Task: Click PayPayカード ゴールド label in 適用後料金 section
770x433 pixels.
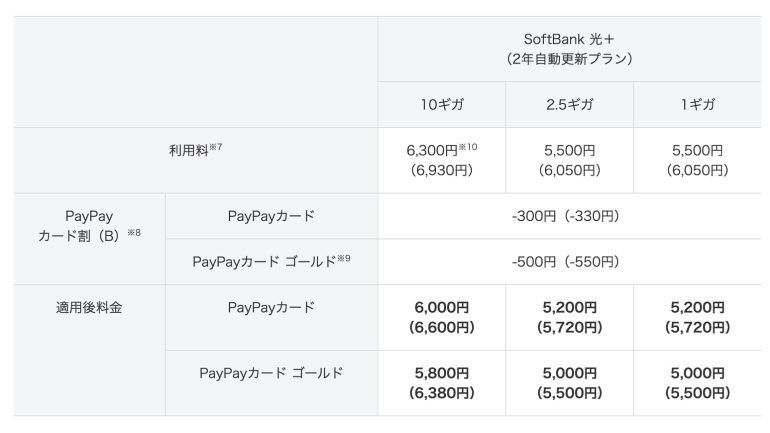Action: tap(271, 374)
